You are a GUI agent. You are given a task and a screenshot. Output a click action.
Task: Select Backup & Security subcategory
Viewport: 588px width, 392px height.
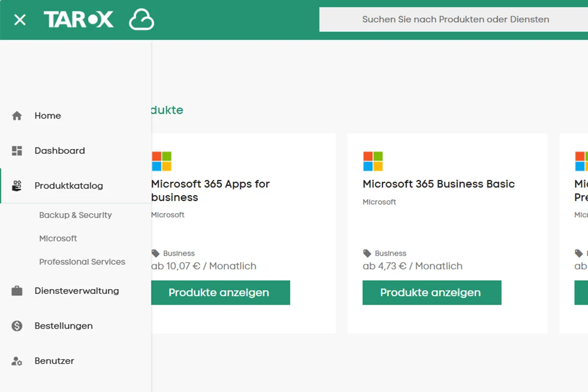coord(75,215)
